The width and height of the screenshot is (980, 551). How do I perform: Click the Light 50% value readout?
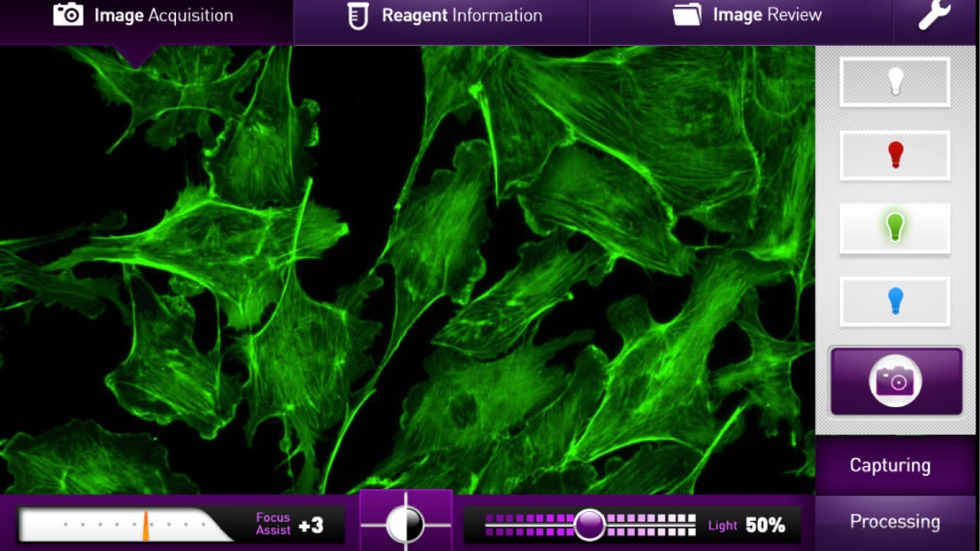point(765,525)
